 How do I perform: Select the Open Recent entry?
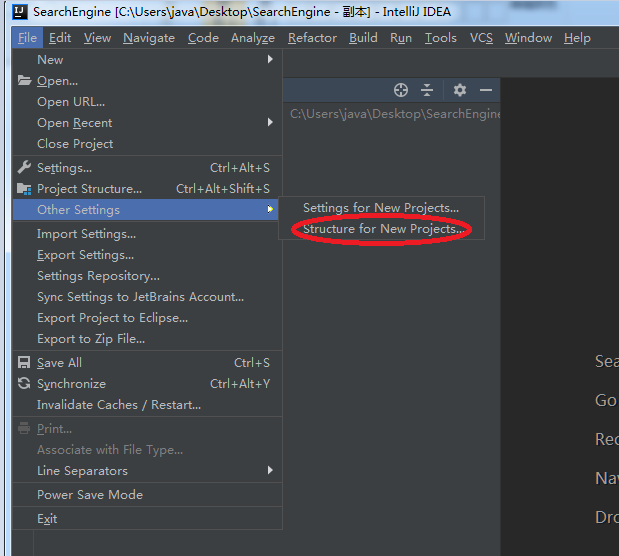[x=147, y=123]
